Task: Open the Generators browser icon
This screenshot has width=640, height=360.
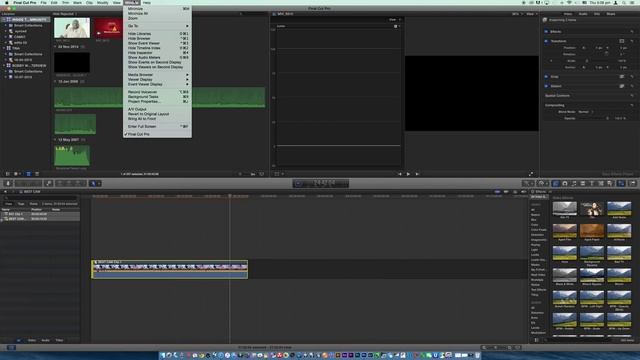Action: click(601, 184)
